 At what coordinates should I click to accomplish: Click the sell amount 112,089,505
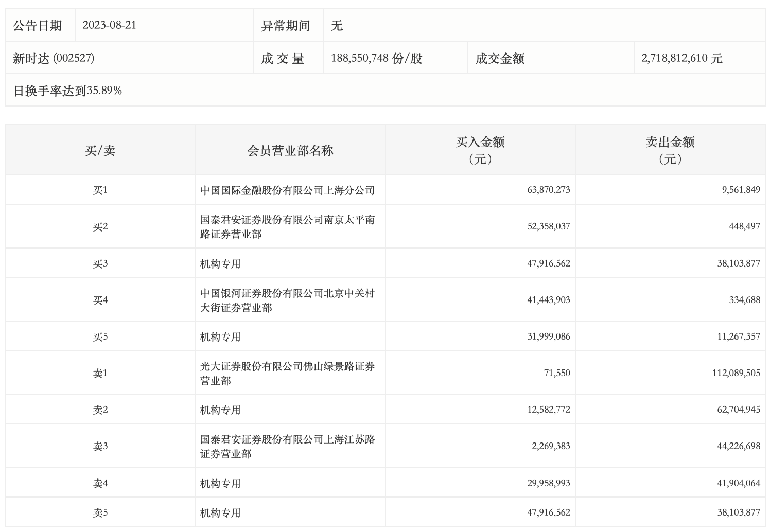pyautogui.click(x=736, y=373)
